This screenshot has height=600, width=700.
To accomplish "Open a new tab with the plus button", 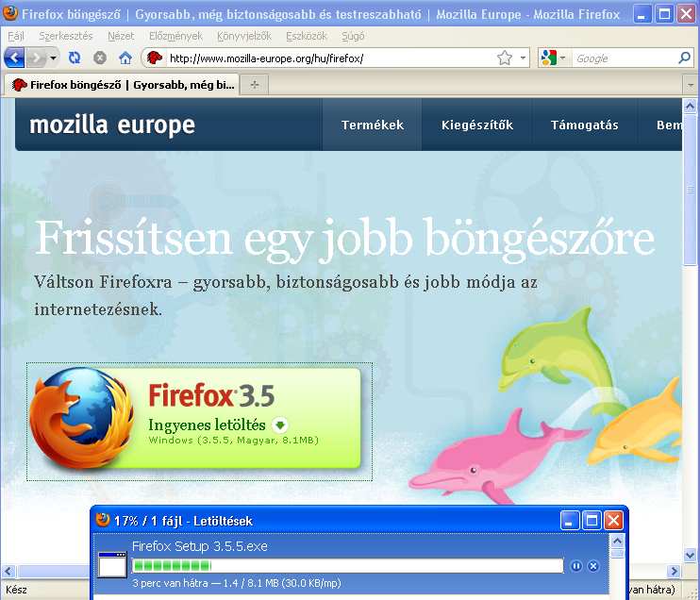I will (254, 85).
